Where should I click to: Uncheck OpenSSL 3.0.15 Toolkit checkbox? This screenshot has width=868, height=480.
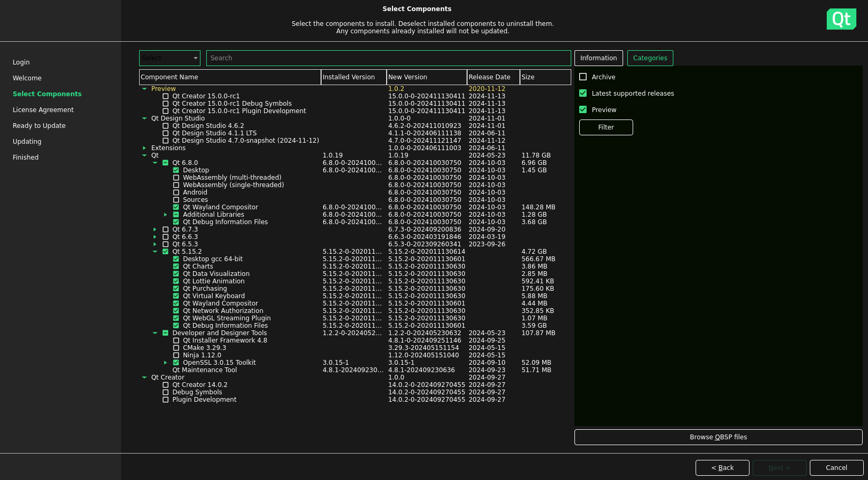176,363
